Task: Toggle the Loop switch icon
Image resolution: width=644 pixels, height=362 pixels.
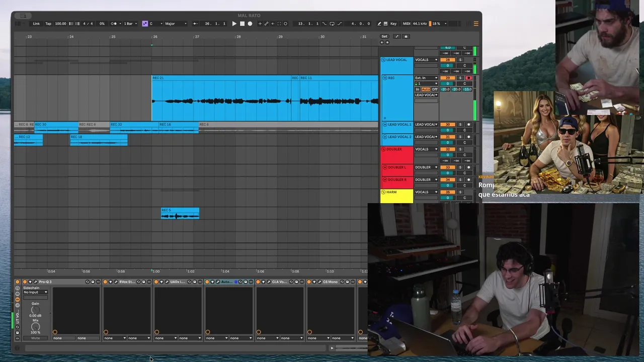Action: (x=332, y=24)
